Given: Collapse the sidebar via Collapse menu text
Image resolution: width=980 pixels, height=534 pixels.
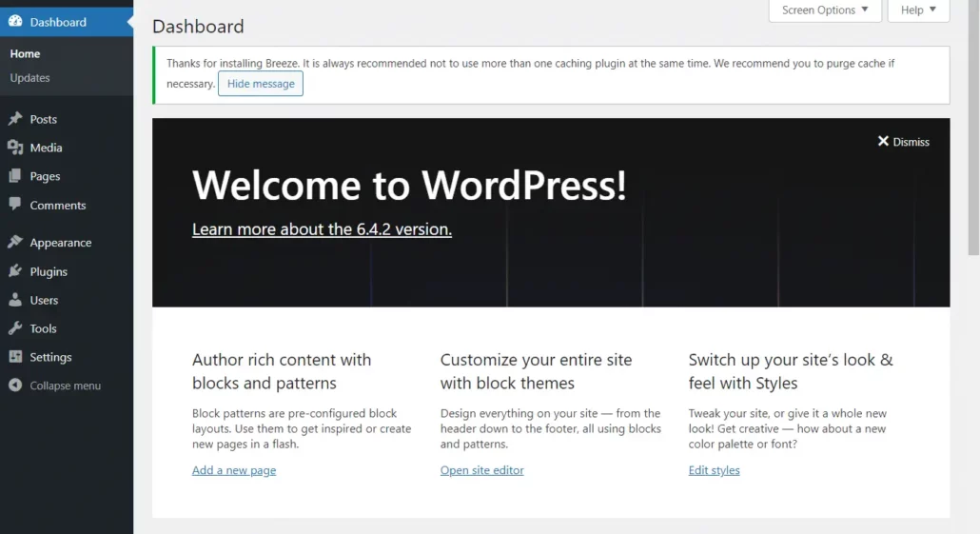Looking at the screenshot, I should pos(65,386).
